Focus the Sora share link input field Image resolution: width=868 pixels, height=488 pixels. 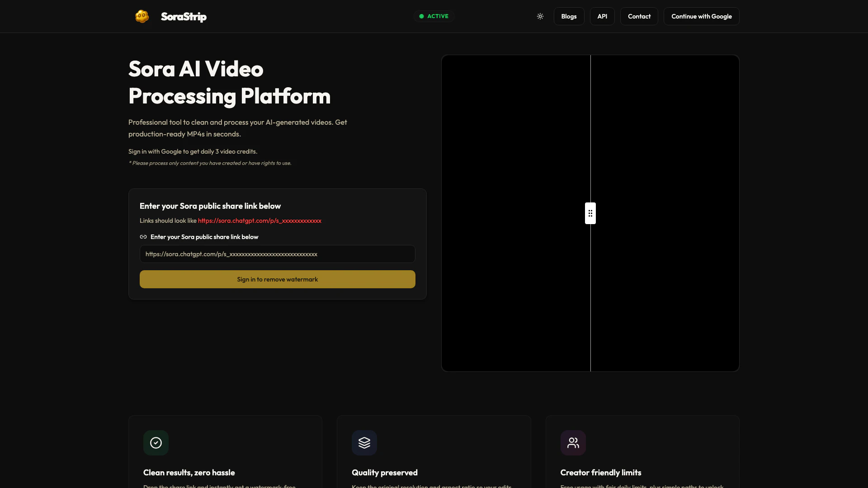pyautogui.click(x=277, y=254)
